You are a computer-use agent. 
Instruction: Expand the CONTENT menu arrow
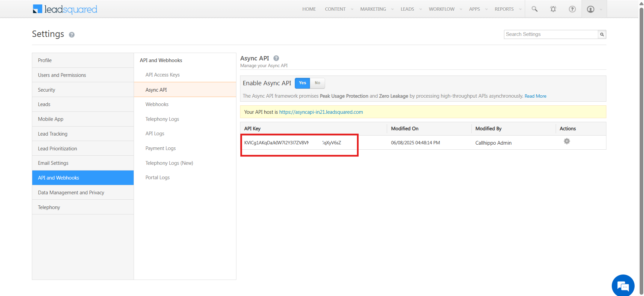pos(352,9)
